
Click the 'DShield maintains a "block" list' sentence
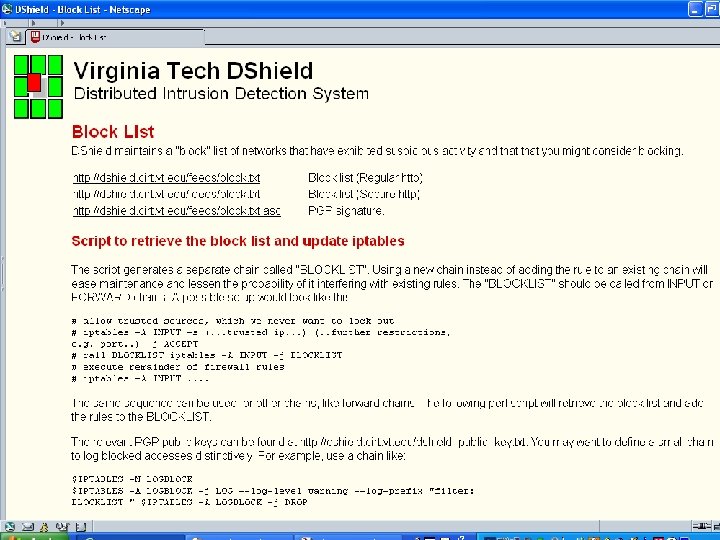pos(377,151)
